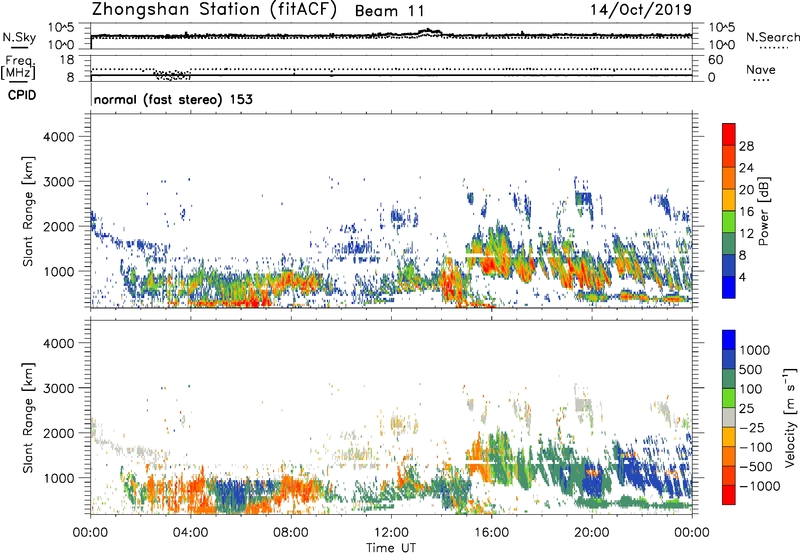Select the 08:00 time tick label

tap(291, 533)
